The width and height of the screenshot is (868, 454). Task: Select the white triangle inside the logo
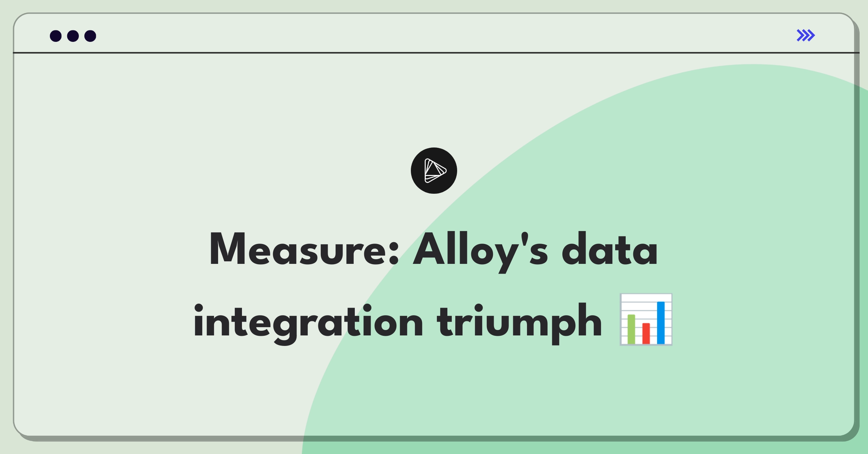(435, 171)
